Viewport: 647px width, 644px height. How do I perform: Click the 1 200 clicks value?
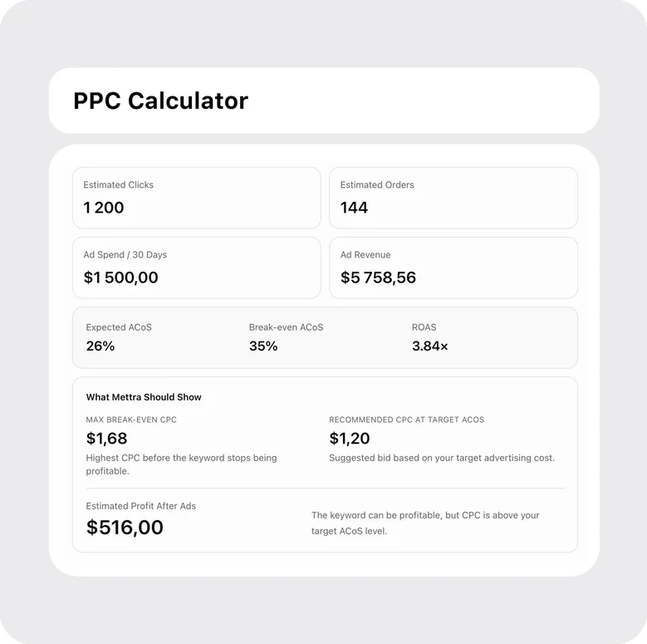click(x=104, y=207)
